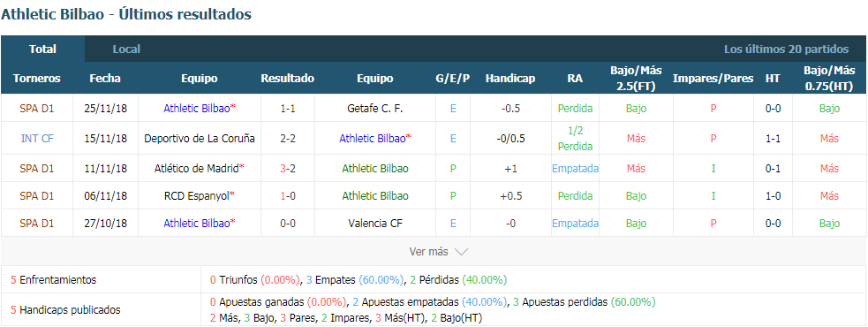Open the 0-0 result against Valencia
This screenshot has height=327, width=868.
pos(288,224)
